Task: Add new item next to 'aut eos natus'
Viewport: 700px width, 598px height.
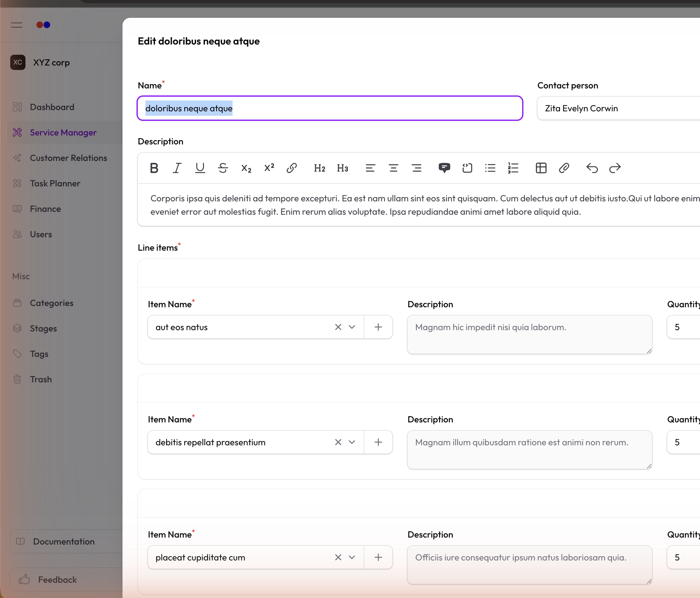Action: tap(378, 327)
